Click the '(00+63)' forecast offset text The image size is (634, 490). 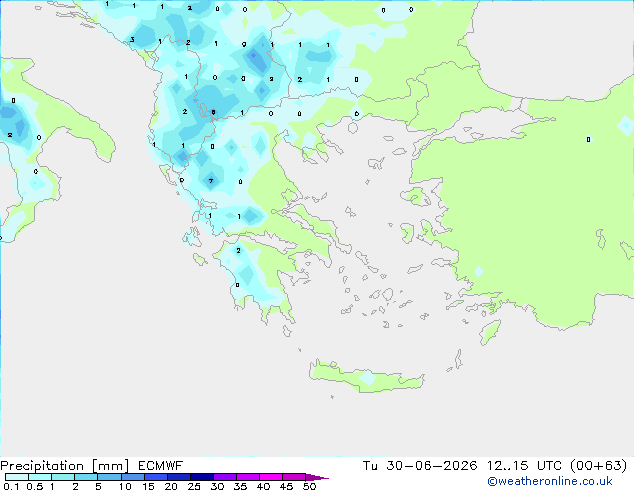pos(598,466)
